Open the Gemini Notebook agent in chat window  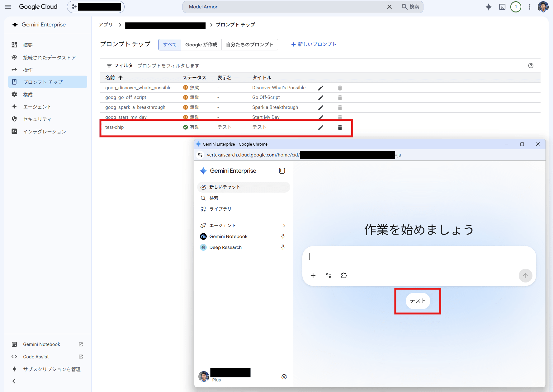[x=228, y=236]
